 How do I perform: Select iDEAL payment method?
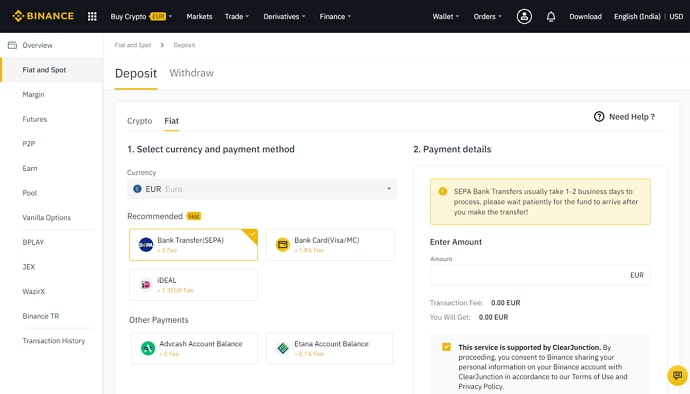pyautogui.click(x=194, y=285)
